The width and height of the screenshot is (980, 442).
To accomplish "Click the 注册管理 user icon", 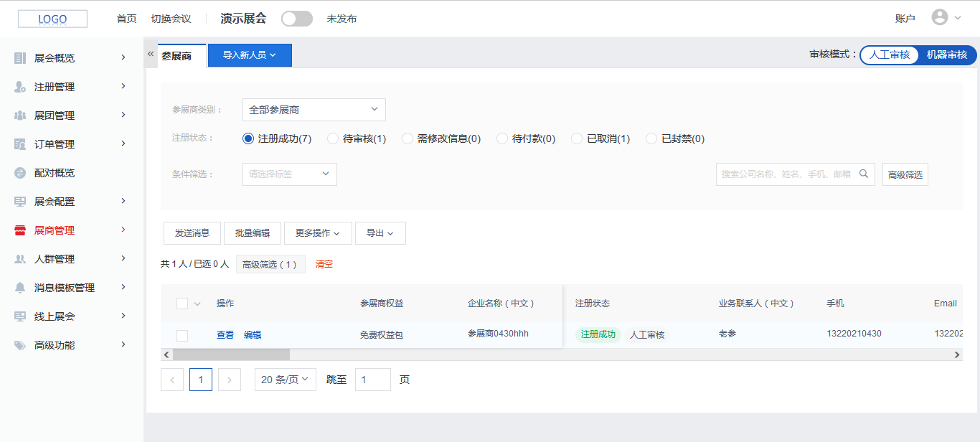I will tap(20, 87).
